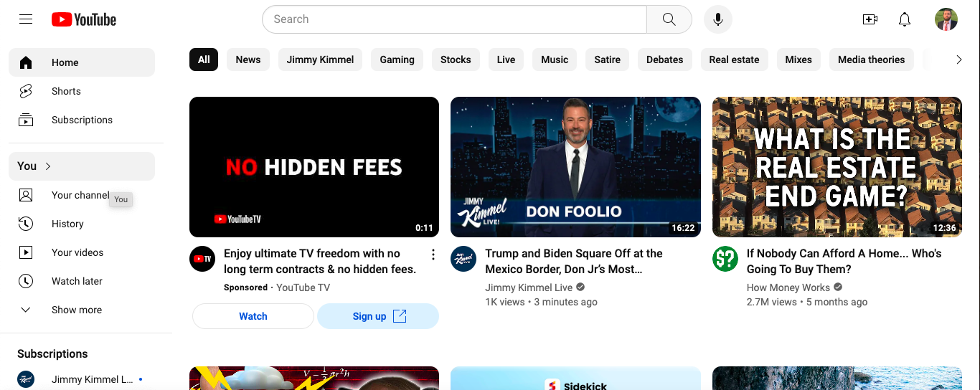Viewport: 980px width, 390px height.
Task: Open the Subscriptions sidebar link
Action: point(82,120)
